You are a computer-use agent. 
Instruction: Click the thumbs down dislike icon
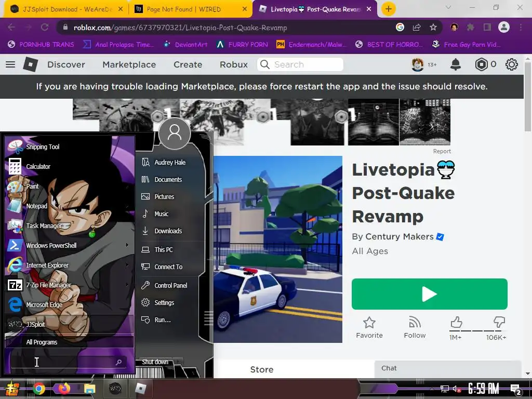(499, 322)
